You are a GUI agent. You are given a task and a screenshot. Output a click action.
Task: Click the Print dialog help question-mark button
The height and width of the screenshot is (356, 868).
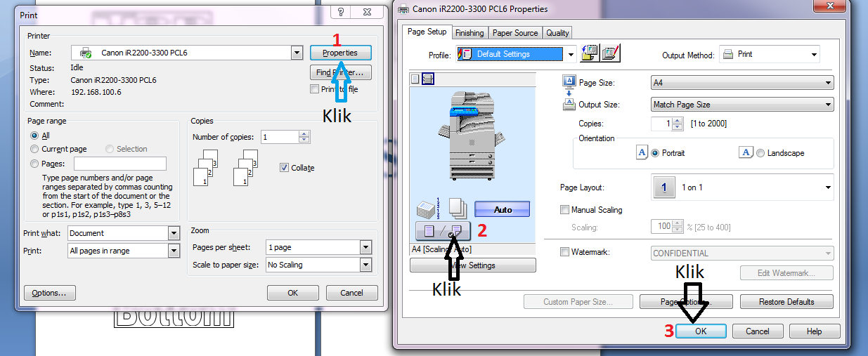pos(341,13)
